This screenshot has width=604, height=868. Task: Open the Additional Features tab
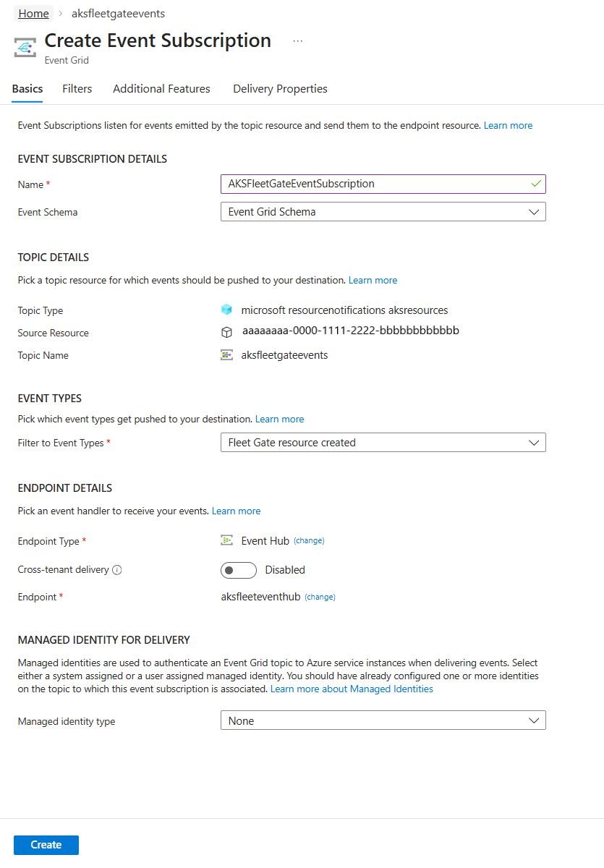161,89
